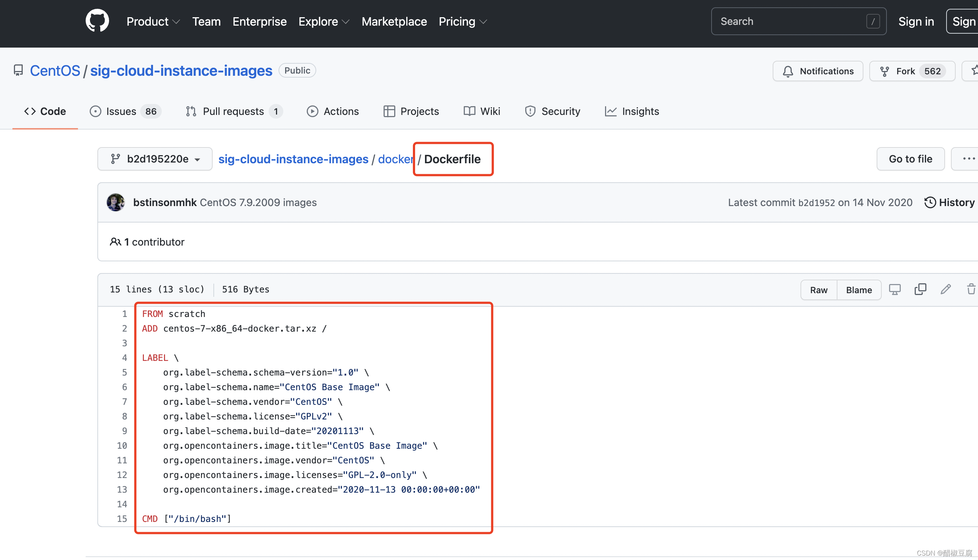Open the Security section
The width and height of the screenshot is (978, 560).
click(560, 111)
